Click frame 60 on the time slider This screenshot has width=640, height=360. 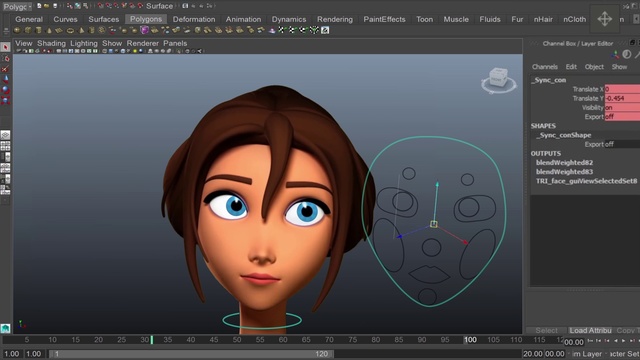(x=283, y=340)
